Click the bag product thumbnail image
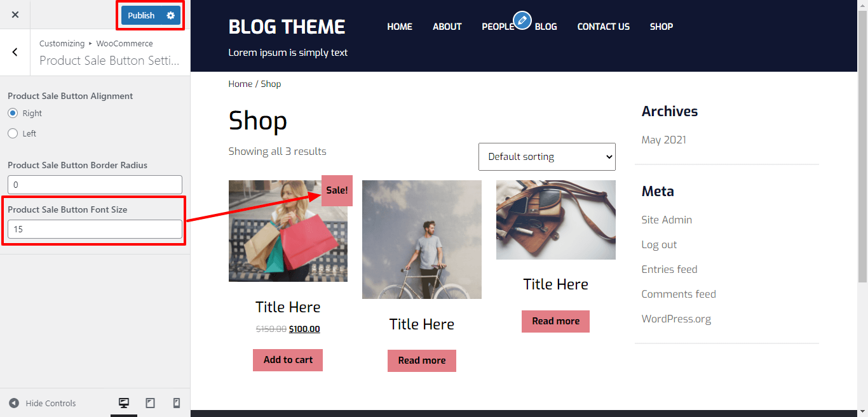The image size is (868, 417). (556, 220)
